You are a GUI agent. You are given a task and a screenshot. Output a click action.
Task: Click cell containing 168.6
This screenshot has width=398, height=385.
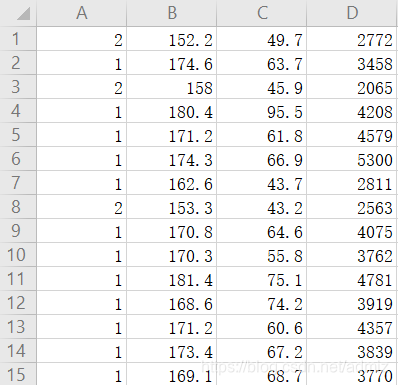[x=171, y=303]
